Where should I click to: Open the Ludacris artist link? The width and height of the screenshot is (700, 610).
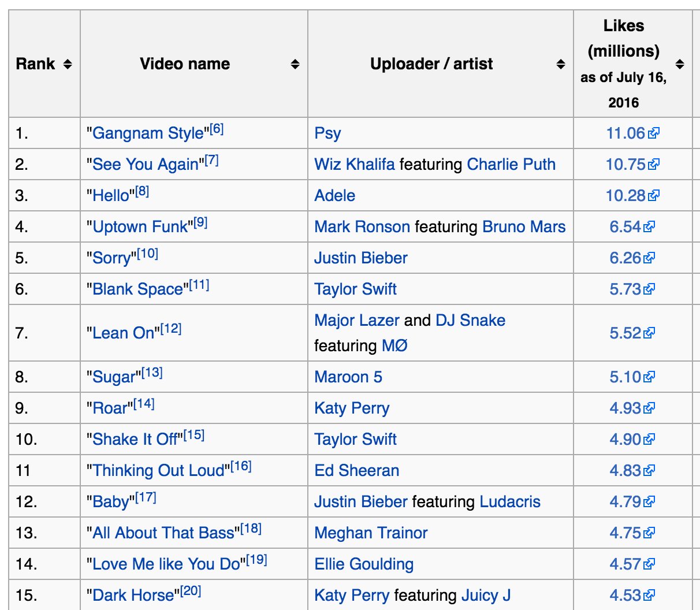(x=510, y=502)
